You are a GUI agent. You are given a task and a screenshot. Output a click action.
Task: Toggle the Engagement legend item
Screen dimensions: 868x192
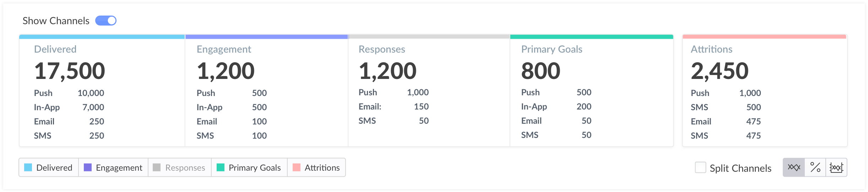tap(113, 167)
